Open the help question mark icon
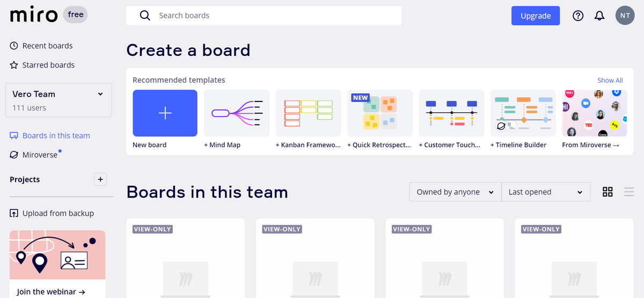 coord(578,16)
